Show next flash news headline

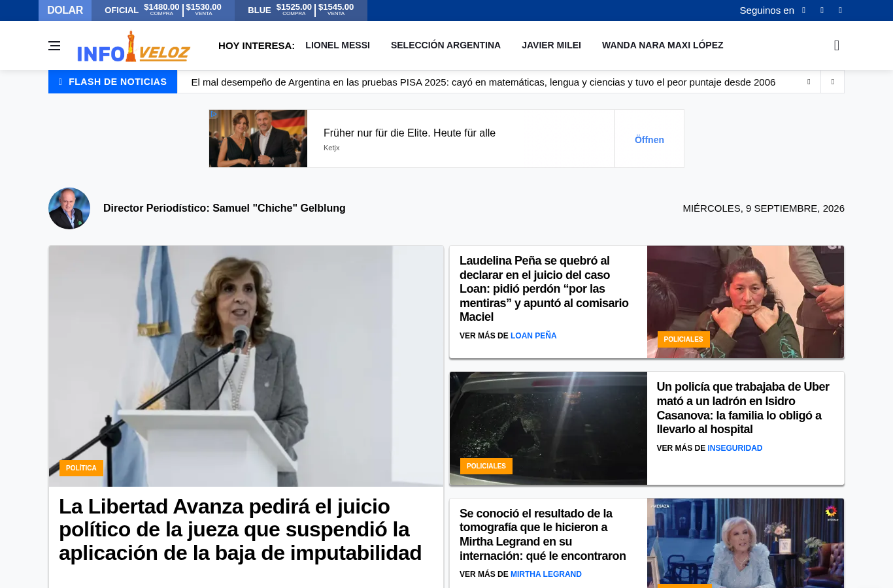point(832,82)
